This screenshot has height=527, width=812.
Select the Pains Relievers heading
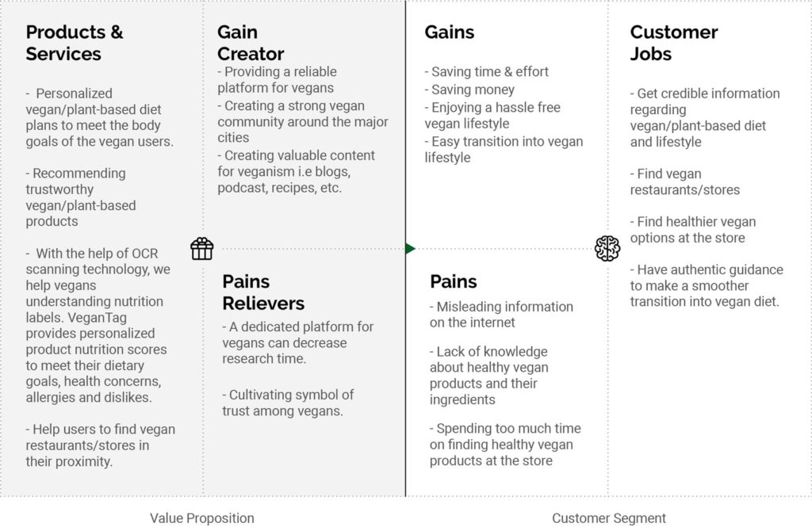click(263, 292)
